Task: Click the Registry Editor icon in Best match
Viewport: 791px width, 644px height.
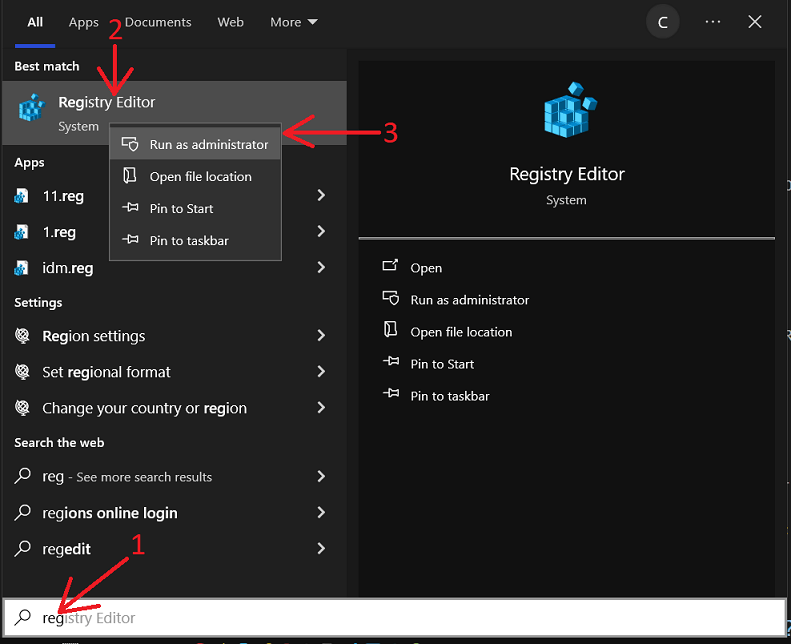Action: [x=32, y=107]
